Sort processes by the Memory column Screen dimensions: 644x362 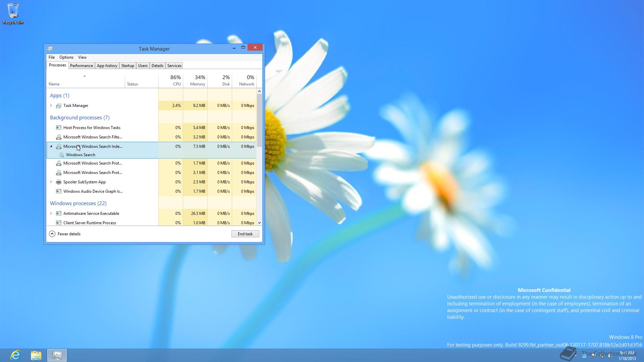coord(195,81)
